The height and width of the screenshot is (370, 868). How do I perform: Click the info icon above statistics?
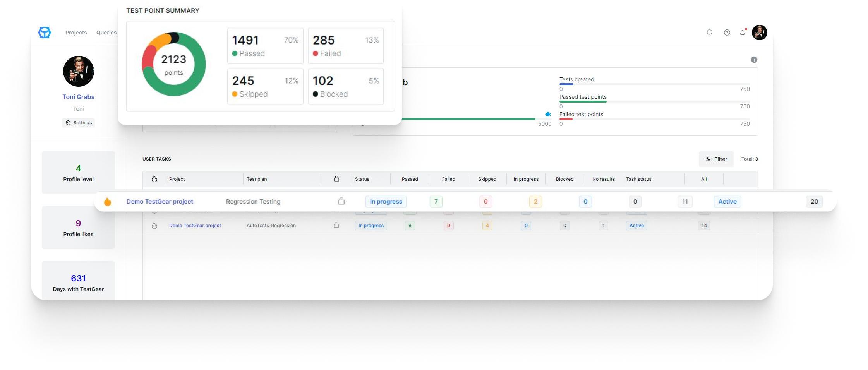(x=754, y=60)
